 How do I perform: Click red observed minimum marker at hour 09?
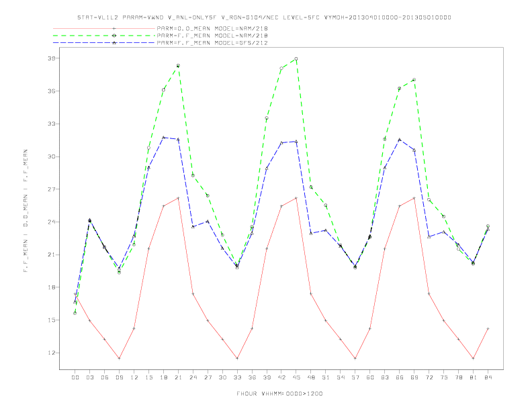tap(119, 358)
